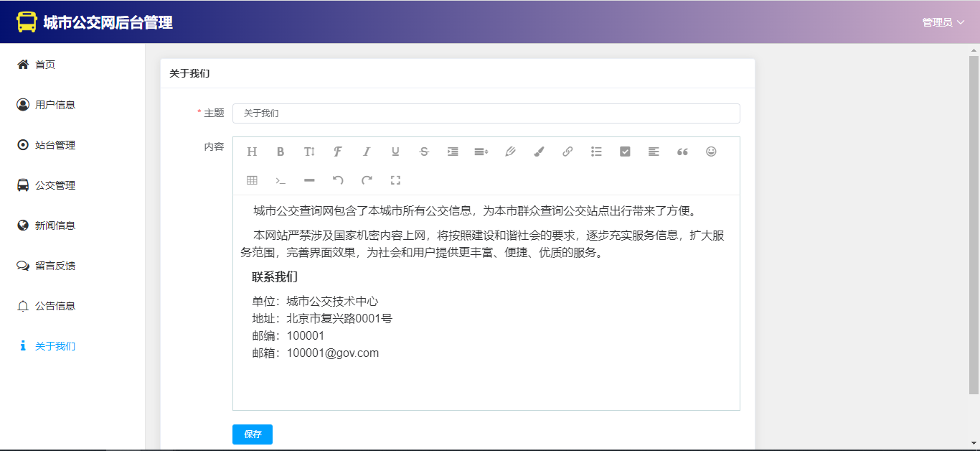Insert a block quote

pos(682,152)
